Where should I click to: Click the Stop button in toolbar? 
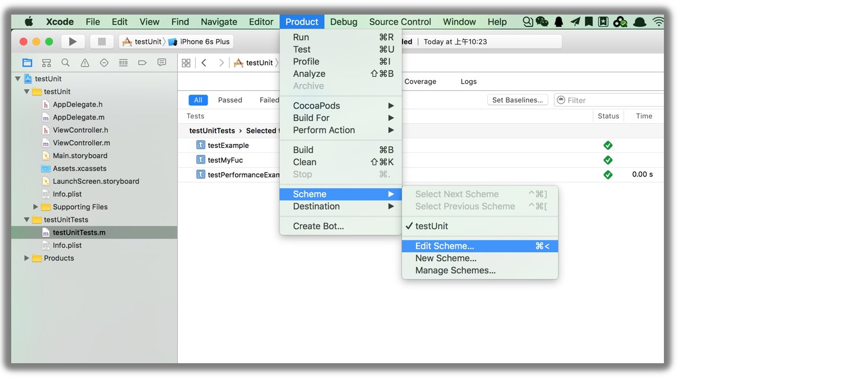click(x=101, y=41)
